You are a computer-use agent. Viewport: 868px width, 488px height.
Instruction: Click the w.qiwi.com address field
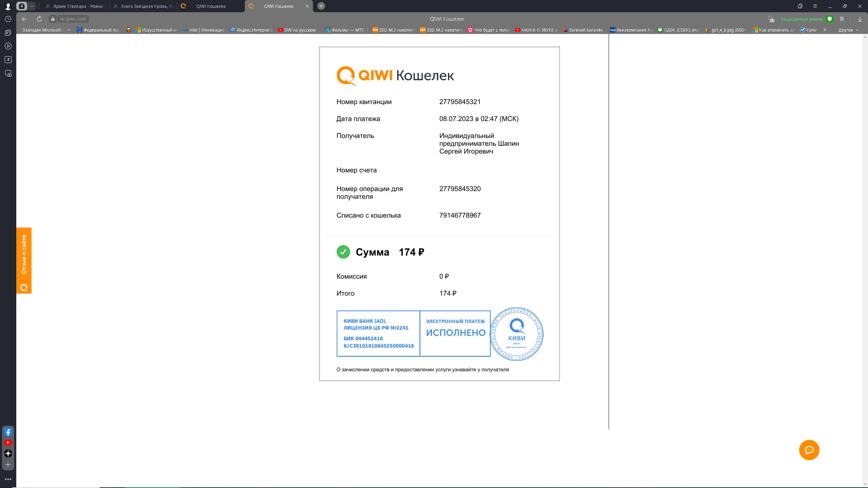coord(73,19)
